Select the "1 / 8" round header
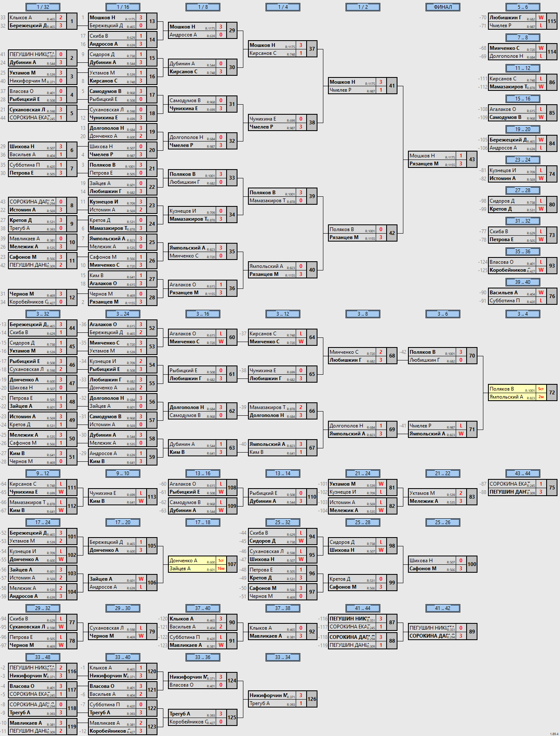The height and width of the screenshot is (736, 560). coord(203,7)
